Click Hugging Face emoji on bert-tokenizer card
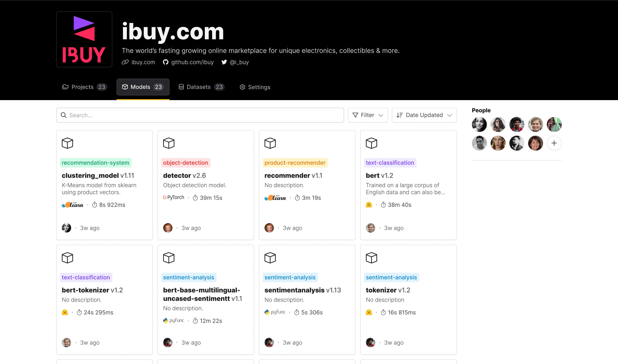The height and width of the screenshot is (364, 618). [65, 312]
